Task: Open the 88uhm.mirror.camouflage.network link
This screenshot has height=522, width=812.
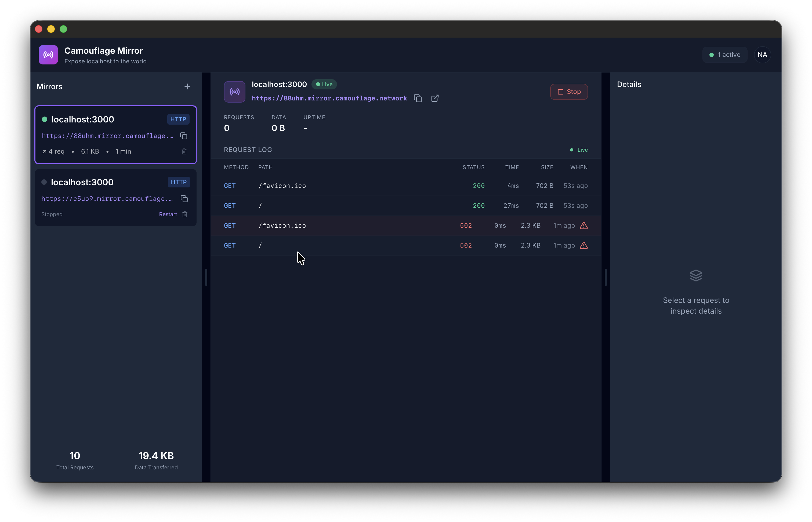Action: click(x=329, y=98)
